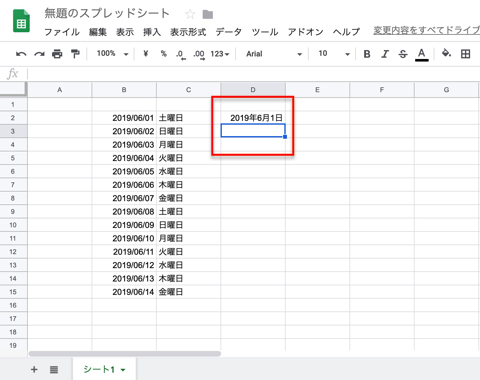Viewport: 480px width, 380px height.
Task: Open the 挿入 menu
Action: (152, 32)
